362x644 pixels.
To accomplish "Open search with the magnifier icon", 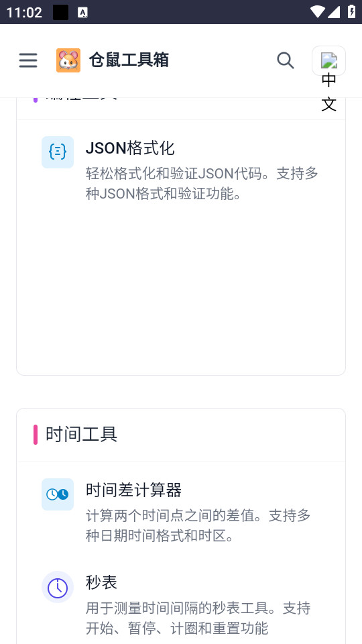I will point(286,60).
